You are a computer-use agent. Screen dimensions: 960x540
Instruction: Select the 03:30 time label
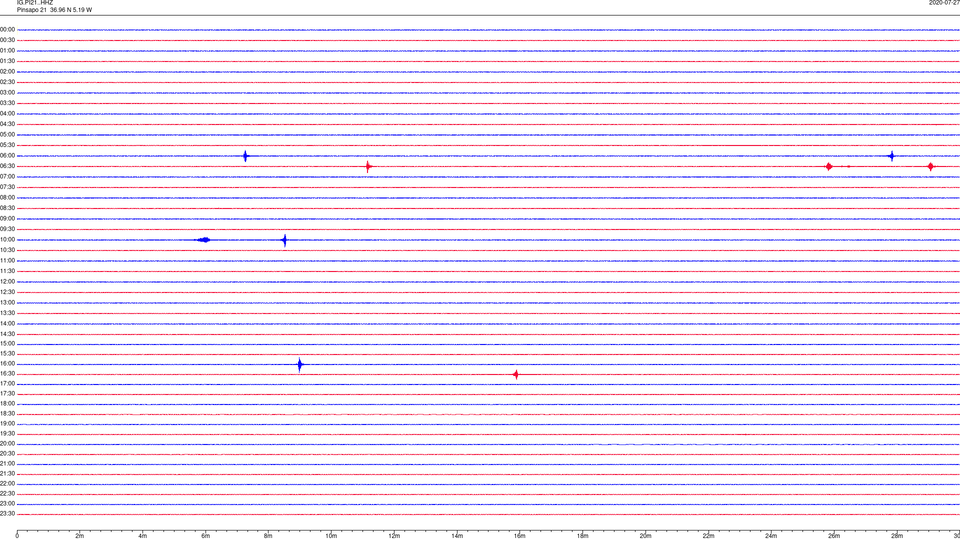click(7, 103)
